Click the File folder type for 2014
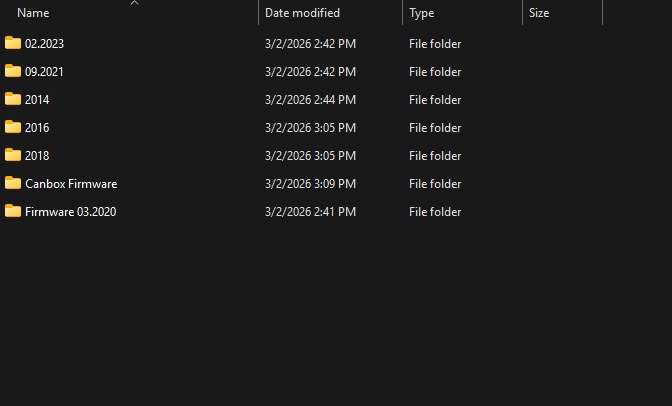This screenshot has width=672, height=406. tap(435, 100)
